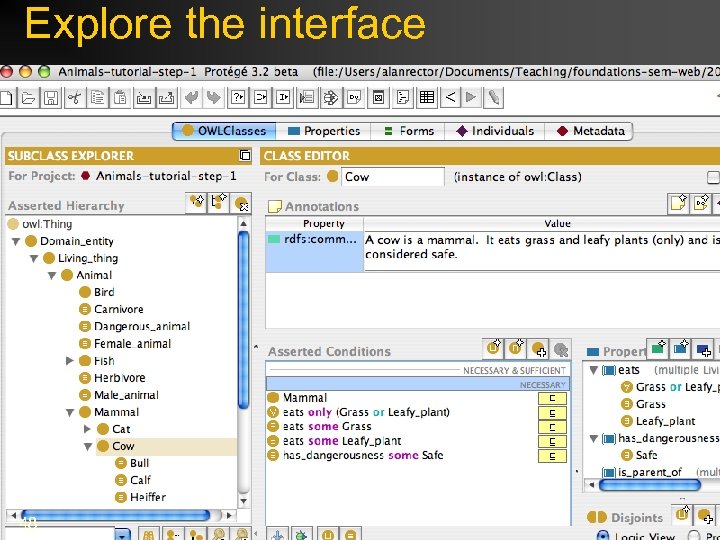Collapse the Cow tree node
The width and height of the screenshot is (720, 540).
[x=88, y=446]
